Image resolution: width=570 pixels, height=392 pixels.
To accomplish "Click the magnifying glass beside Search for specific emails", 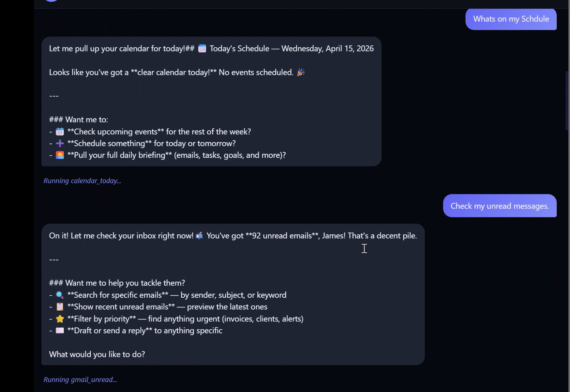I will pos(60,295).
